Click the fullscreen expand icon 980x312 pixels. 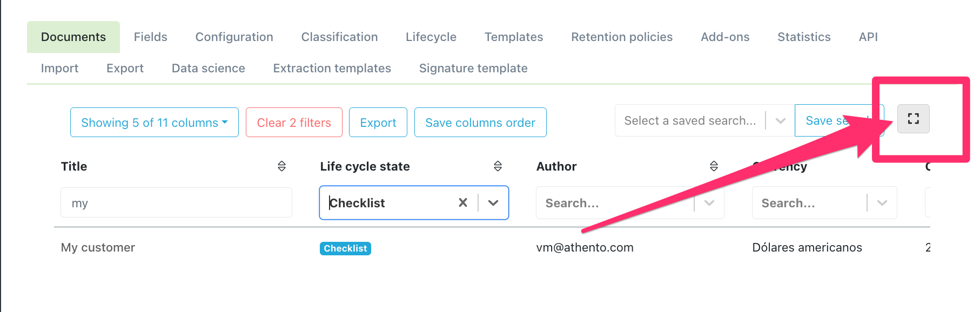click(913, 119)
